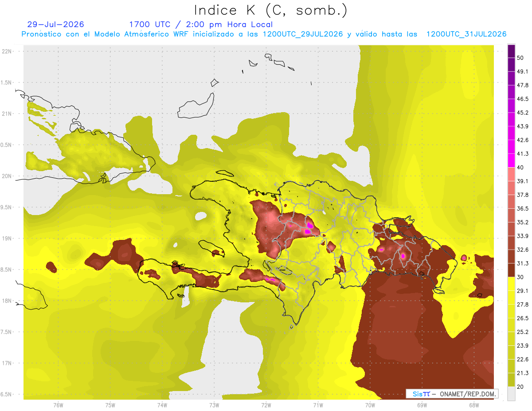This screenshot has height=411, width=532.
Task: Click the "35.2" color scale value
Action: pyautogui.click(x=522, y=222)
